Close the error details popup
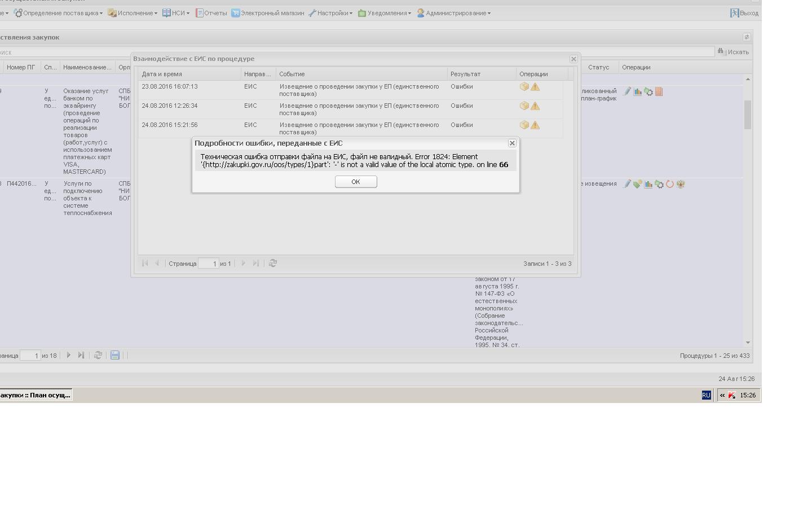 512,143
